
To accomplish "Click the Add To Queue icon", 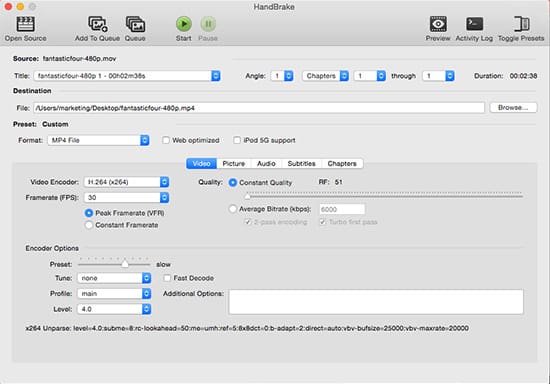I will (x=98, y=24).
